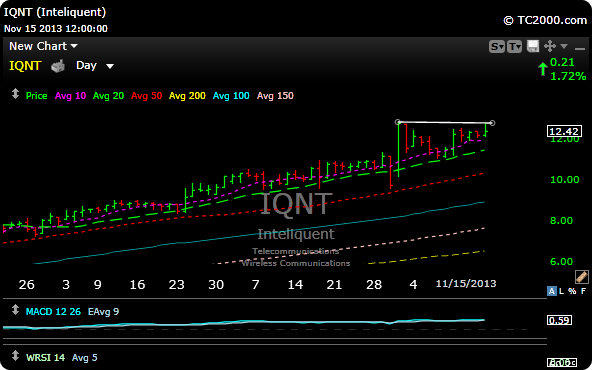Click the MACD 12 26 indicator label
592x370 pixels.
click(x=53, y=311)
